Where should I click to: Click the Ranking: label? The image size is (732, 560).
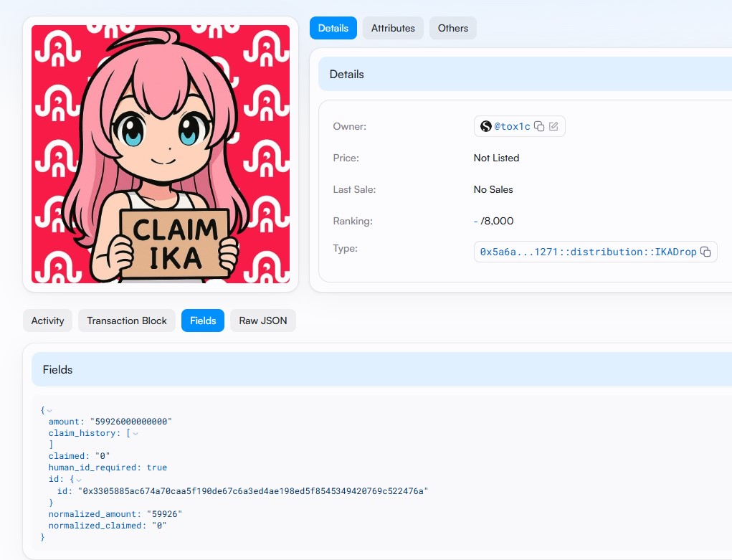353,221
